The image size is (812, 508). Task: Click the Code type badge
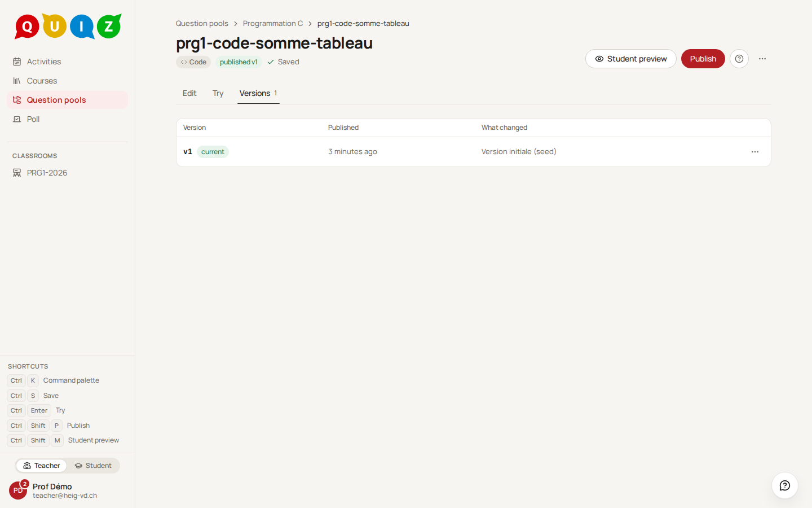tap(193, 62)
